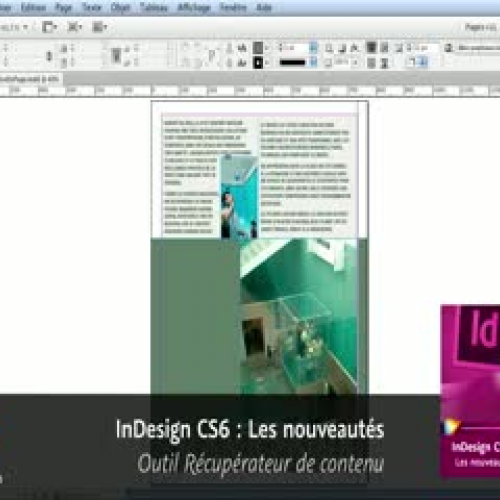This screenshot has height=500, width=500.
Task: Click the InDesign CS6 course thumbnail
Action: coord(470,391)
